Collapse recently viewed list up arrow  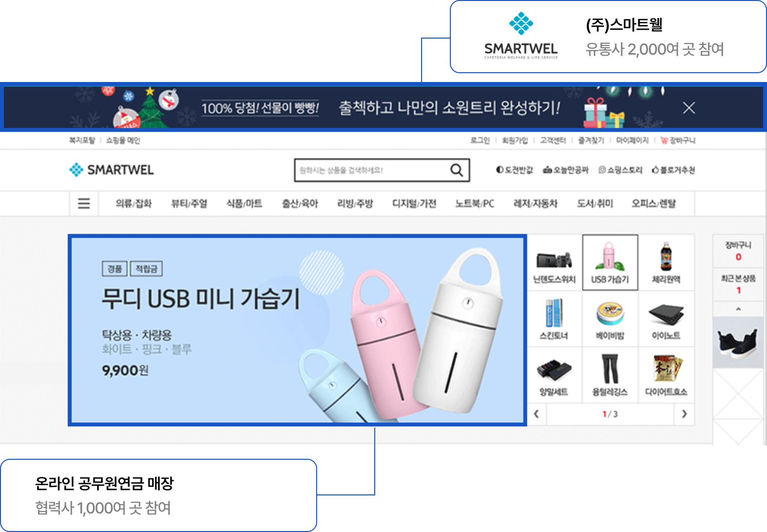(x=738, y=309)
